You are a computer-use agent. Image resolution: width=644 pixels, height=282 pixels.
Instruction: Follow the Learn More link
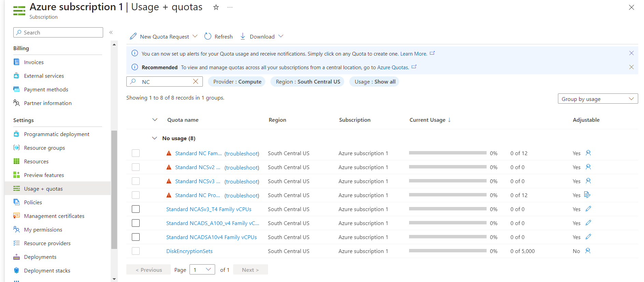click(414, 54)
